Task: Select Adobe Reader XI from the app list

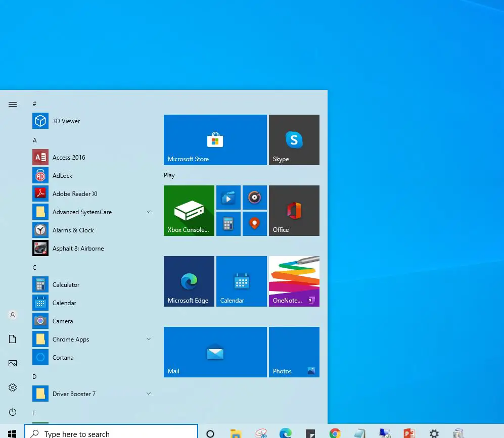Action: (x=74, y=194)
